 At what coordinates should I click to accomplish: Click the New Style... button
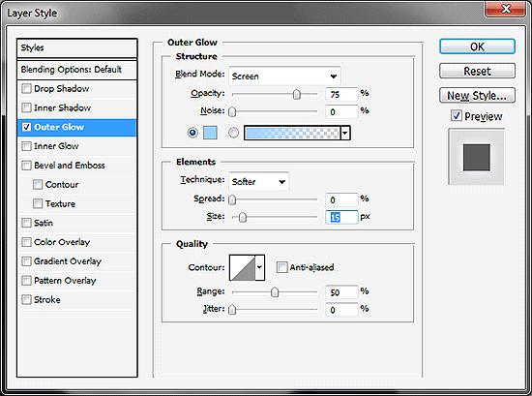(x=477, y=96)
